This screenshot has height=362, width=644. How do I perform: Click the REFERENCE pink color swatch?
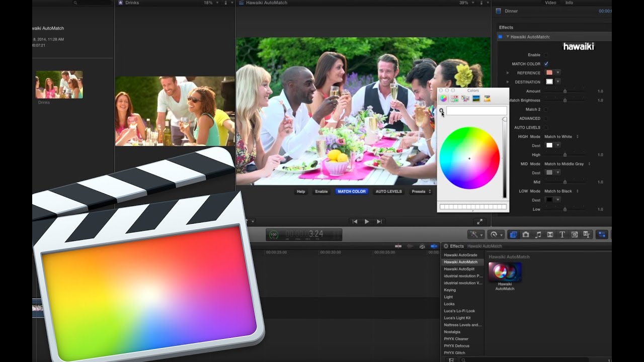(549, 73)
